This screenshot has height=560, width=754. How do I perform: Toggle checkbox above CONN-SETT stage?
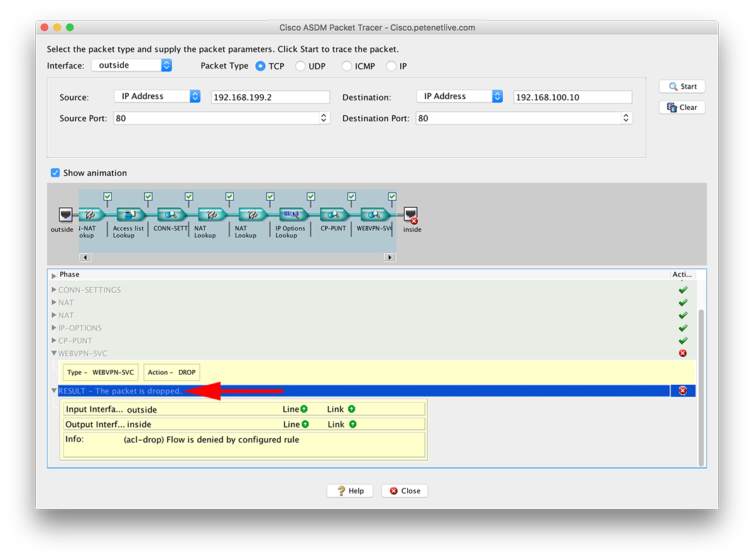pos(188,197)
